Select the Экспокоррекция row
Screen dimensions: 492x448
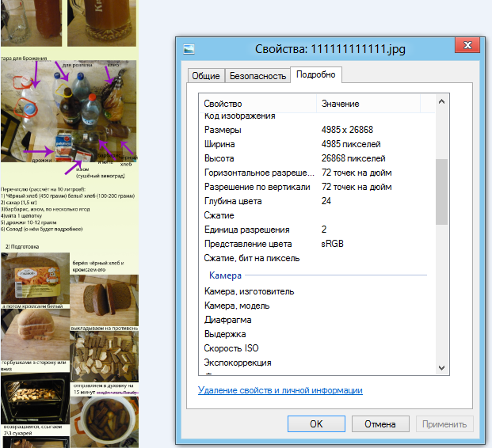tap(317, 363)
